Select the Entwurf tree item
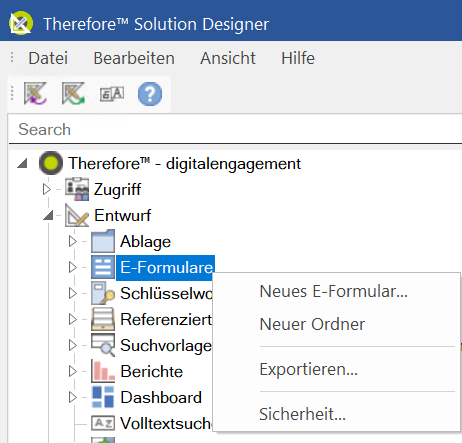Image resolution: width=462 pixels, height=443 pixels. (122, 215)
